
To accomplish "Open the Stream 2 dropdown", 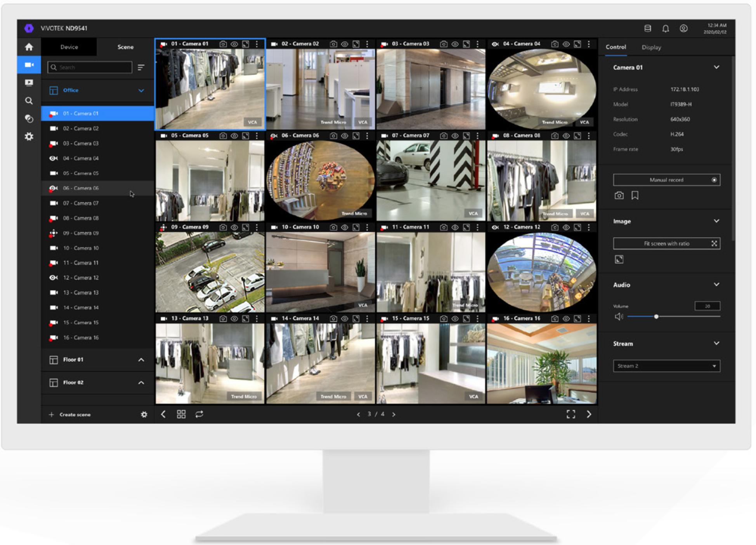I will (666, 366).
